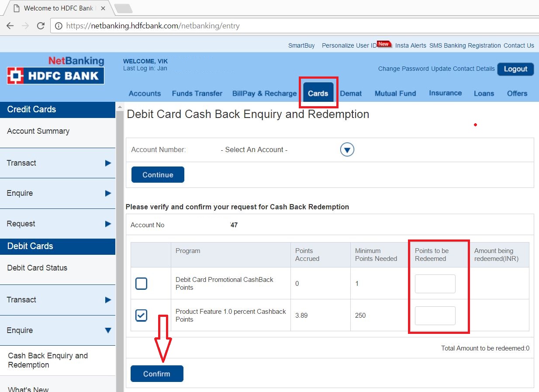The height and width of the screenshot is (392, 539).
Task: Open the Demat tab
Action: coord(351,94)
